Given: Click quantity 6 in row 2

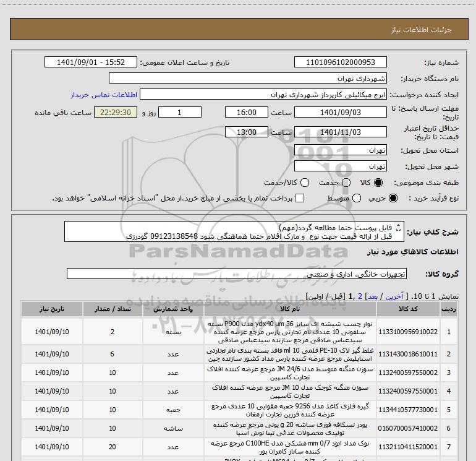Looking at the screenshot, I should click(x=113, y=354).
